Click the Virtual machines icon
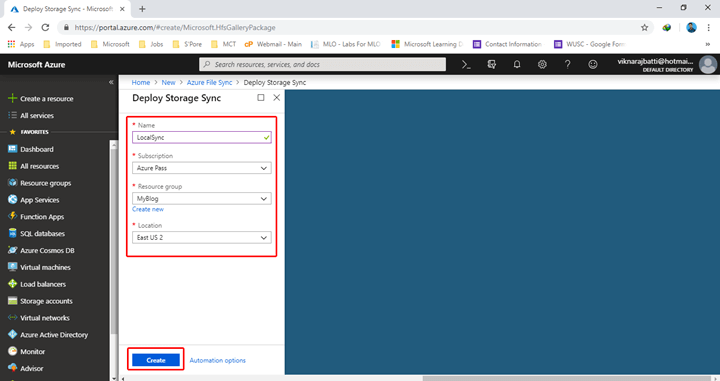Viewport: 720px width, 381px height. click(12, 267)
